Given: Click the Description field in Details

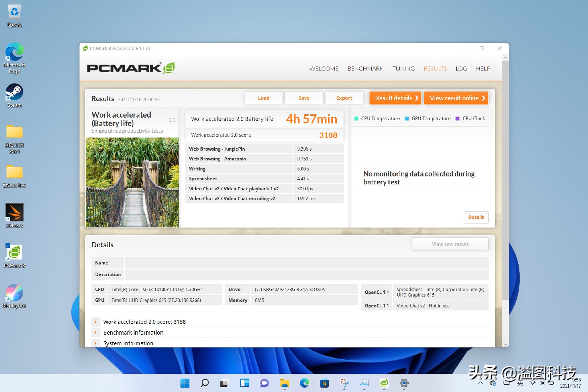Looking at the screenshot, I should pos(306,274).
